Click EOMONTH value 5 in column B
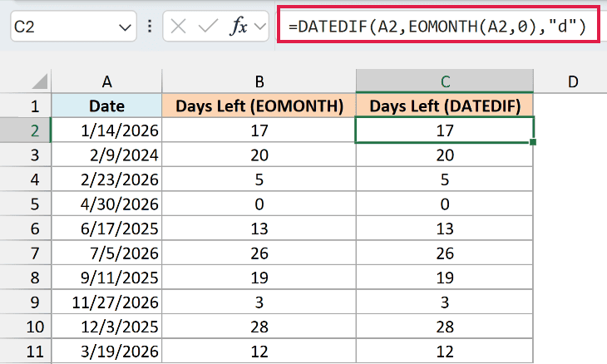Image resolution: width=607 pixels, height=364 pixels. [x=259, y=180]
